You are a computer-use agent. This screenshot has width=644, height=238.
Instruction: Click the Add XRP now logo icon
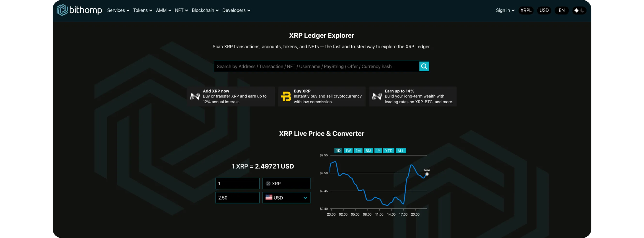pyautogui.click(x=195, y=97)
